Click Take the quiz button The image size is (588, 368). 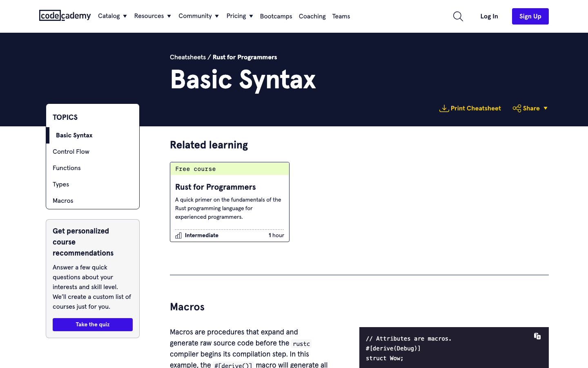tap(93, 325)
